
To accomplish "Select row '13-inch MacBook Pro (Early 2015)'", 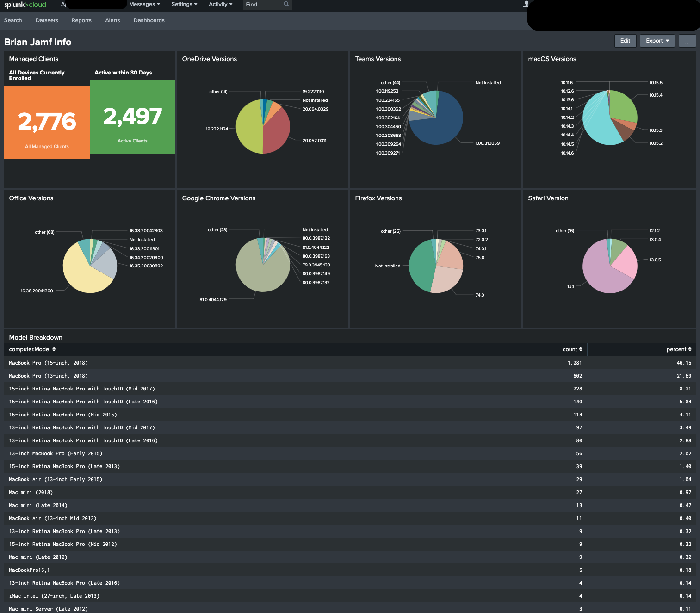I will 350,453.
